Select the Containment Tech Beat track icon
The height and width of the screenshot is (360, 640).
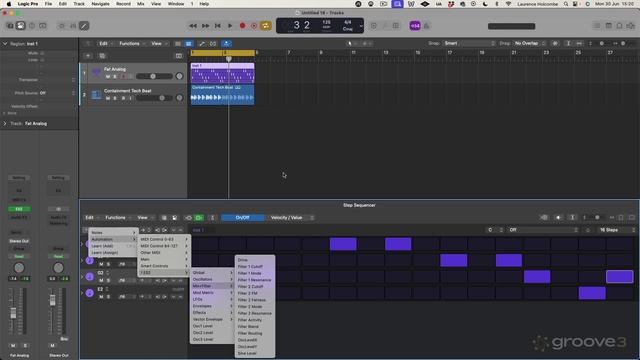(x=96, y=95)
